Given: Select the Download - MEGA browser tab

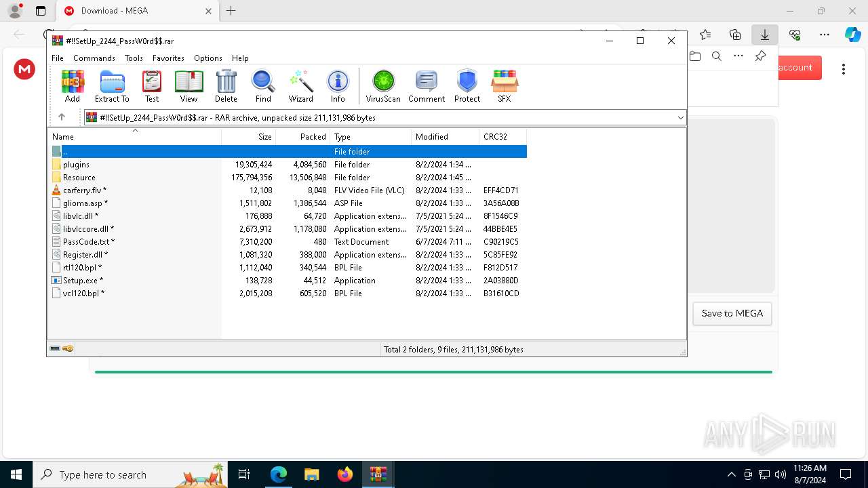Looking at the screenshot, I should pyautogui.click(x=138, y=11).
